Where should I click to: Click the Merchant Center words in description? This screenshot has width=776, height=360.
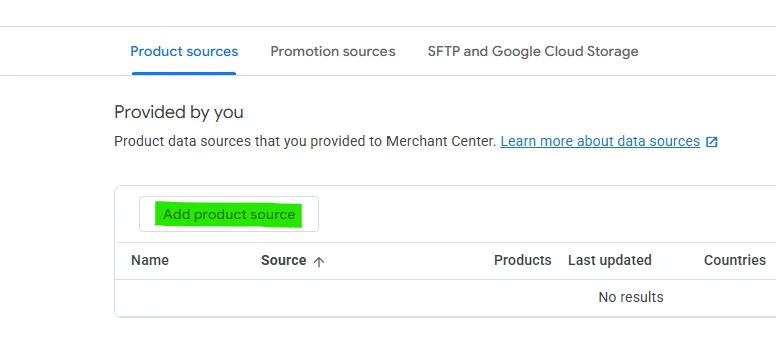point(441,142)
